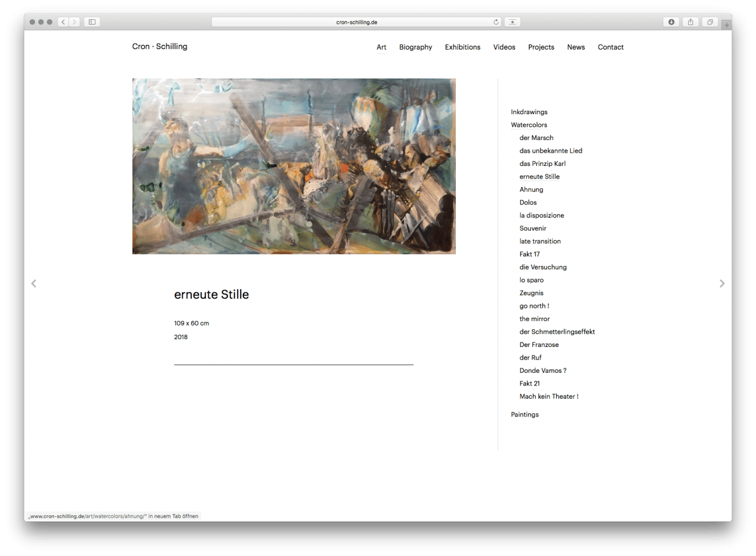Toggle the Safari sidebar button
Screen dimensions: 756x556
coord(92,22)
